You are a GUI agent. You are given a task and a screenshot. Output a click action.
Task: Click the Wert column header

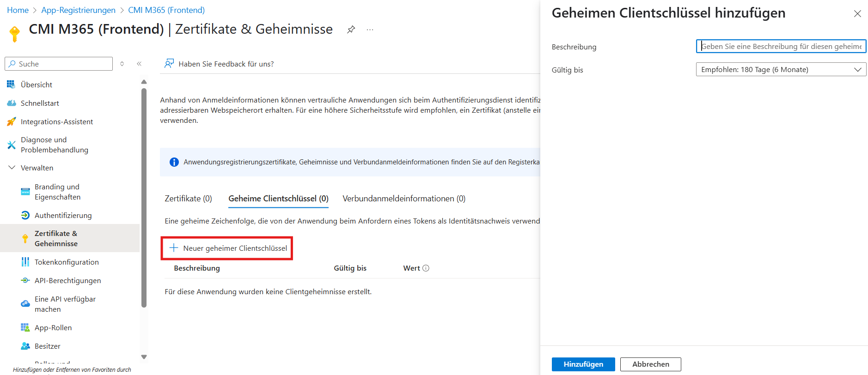411,268
